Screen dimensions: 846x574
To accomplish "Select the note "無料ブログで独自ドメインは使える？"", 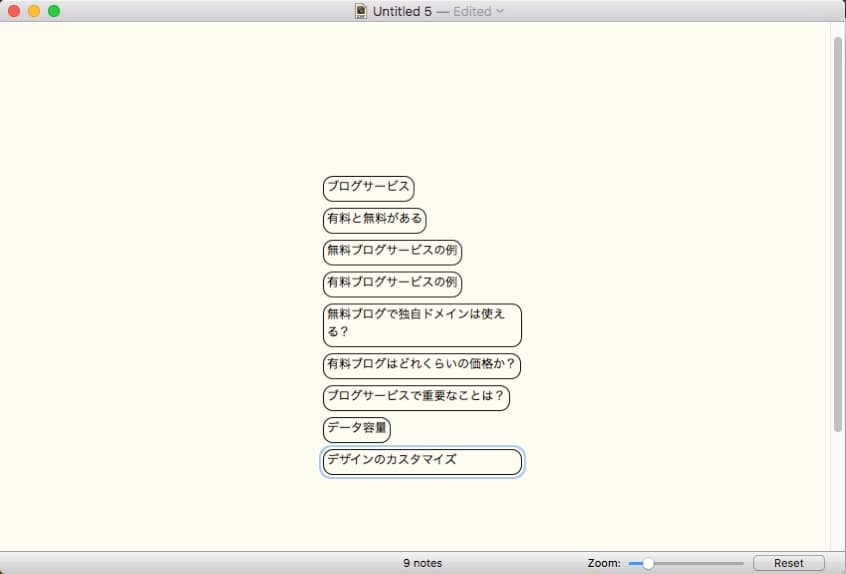I will (422, 325).
